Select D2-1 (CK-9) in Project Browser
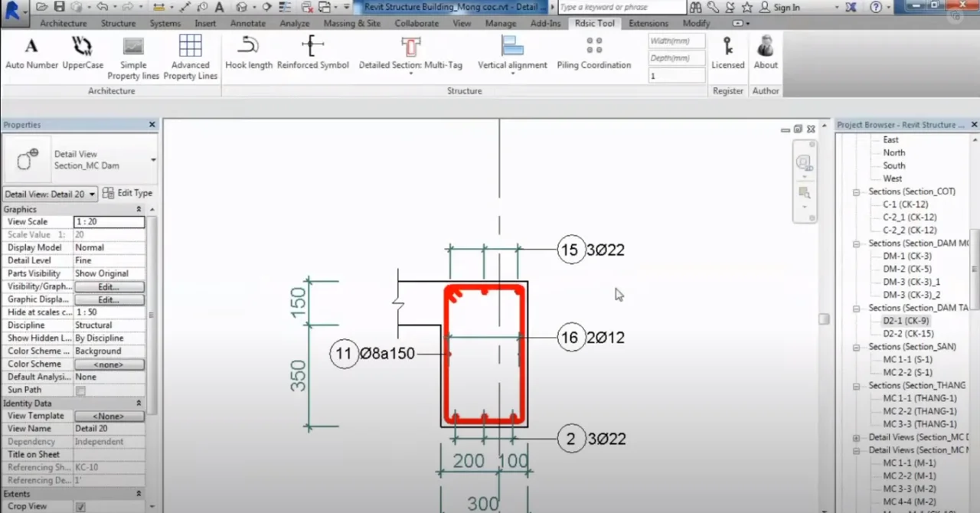Viewport: 980px width, 513px height. point(905,321)
